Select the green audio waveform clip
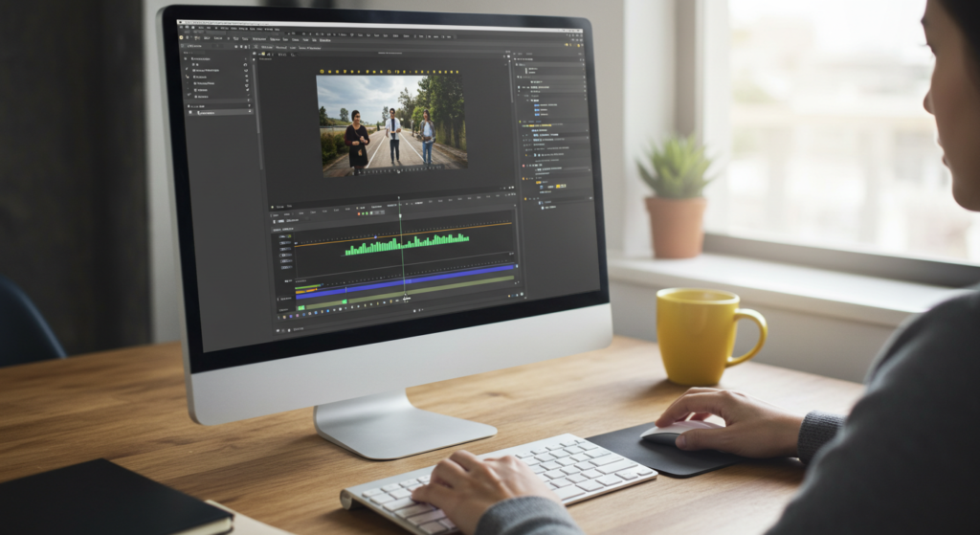The height and width of the screenshot is (535, 980). [407, 244]
